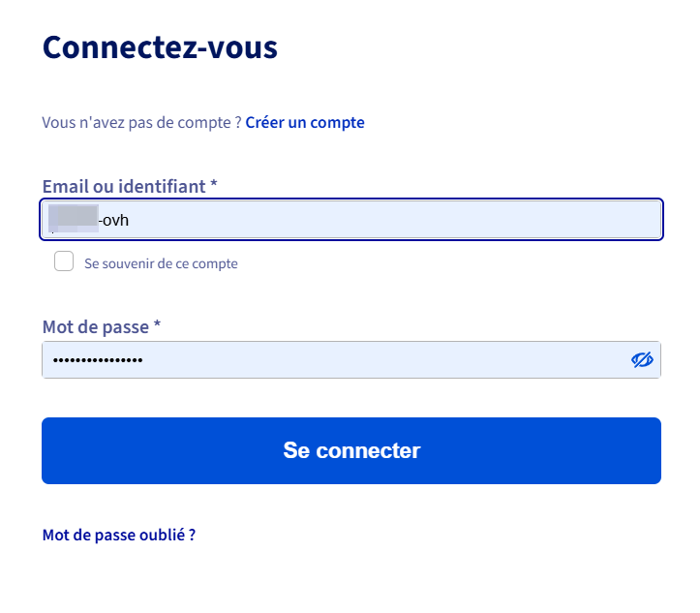The image size is (700, 613).
Task: Focus the Mot de passe input field
Action: (x=329, y=360)
